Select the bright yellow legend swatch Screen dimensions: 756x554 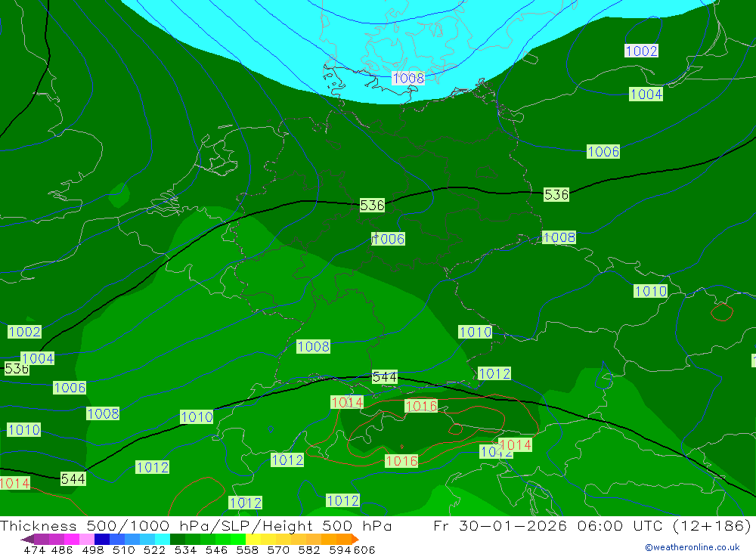253,539
